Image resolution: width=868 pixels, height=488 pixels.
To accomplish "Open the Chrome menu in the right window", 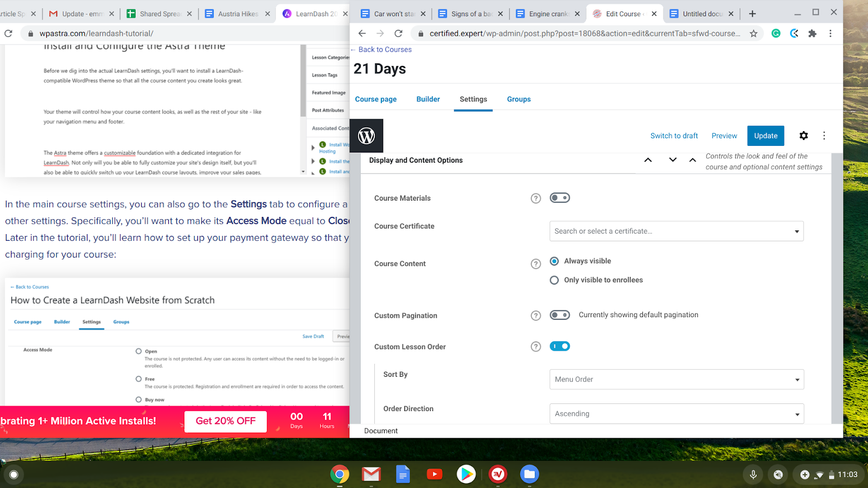I will 831,34.
